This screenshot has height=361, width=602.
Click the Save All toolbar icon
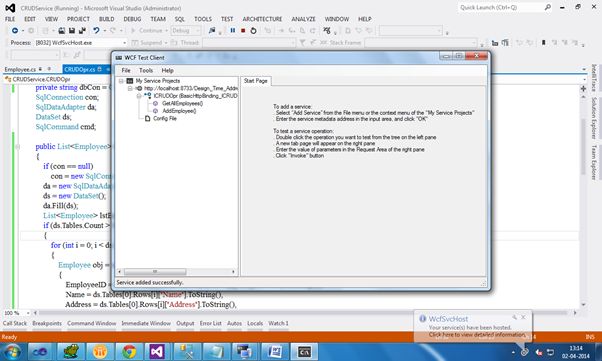click(x=82, y=30)
